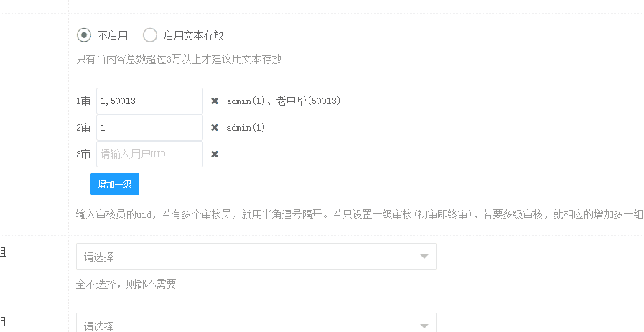Open the first 请选择 dropdown above 全不选择 hint
The height and width of the screenshot is (332, 644).
[244, 257]
